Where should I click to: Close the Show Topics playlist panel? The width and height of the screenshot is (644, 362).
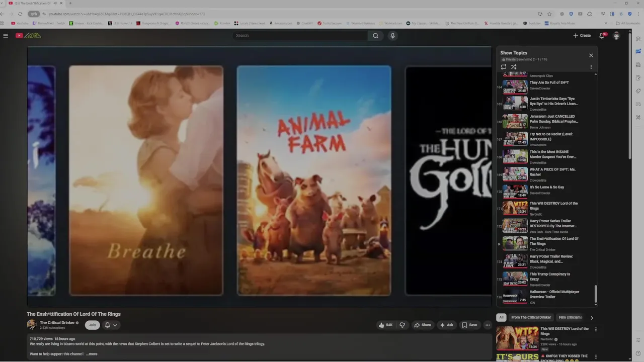[x=591, y=55]
